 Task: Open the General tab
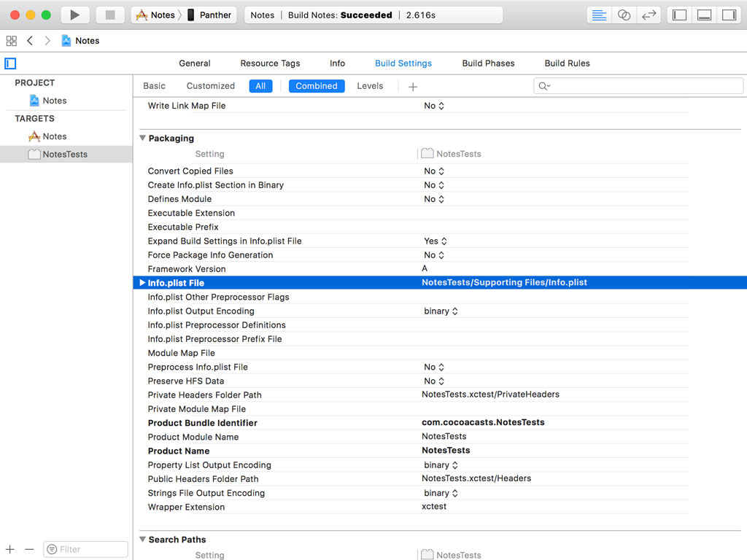coord(194,63)
